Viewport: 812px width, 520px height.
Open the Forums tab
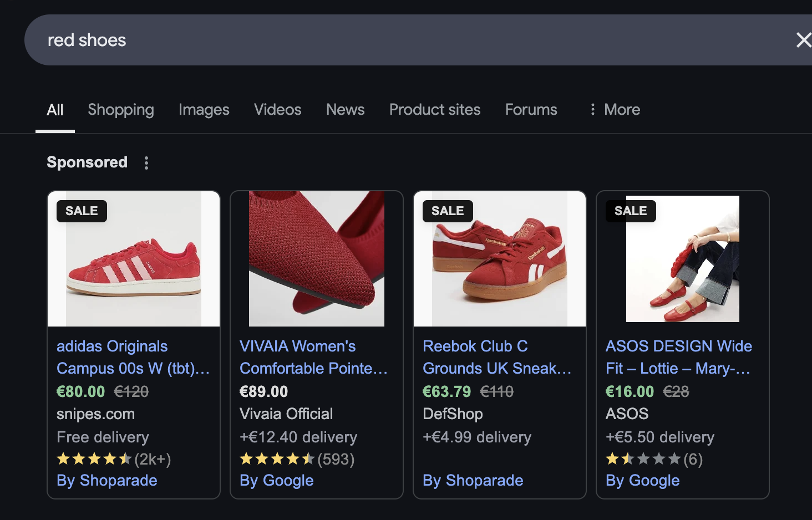(531, 110)
